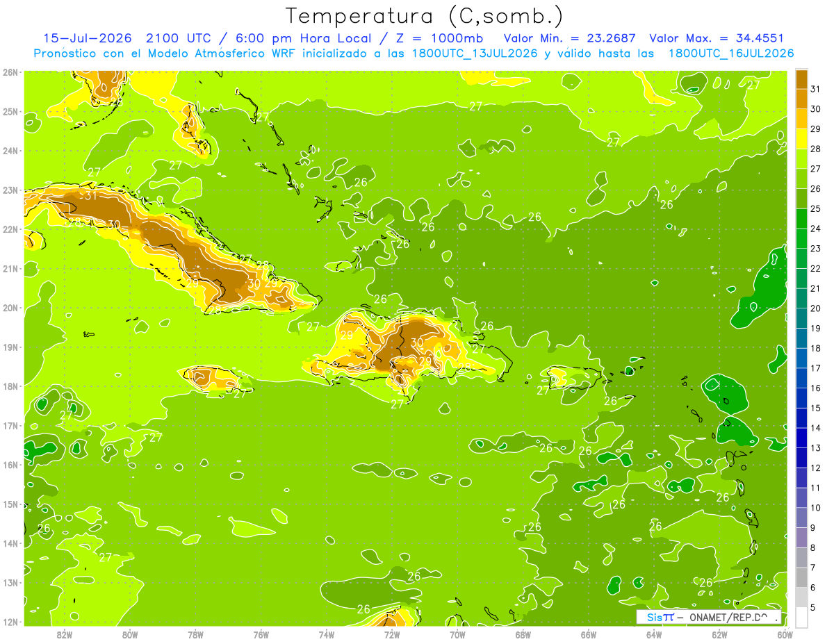This screenshot has height=644, width=834.
Task: Click the 17N latitude axis label
Action: point(10,425)
